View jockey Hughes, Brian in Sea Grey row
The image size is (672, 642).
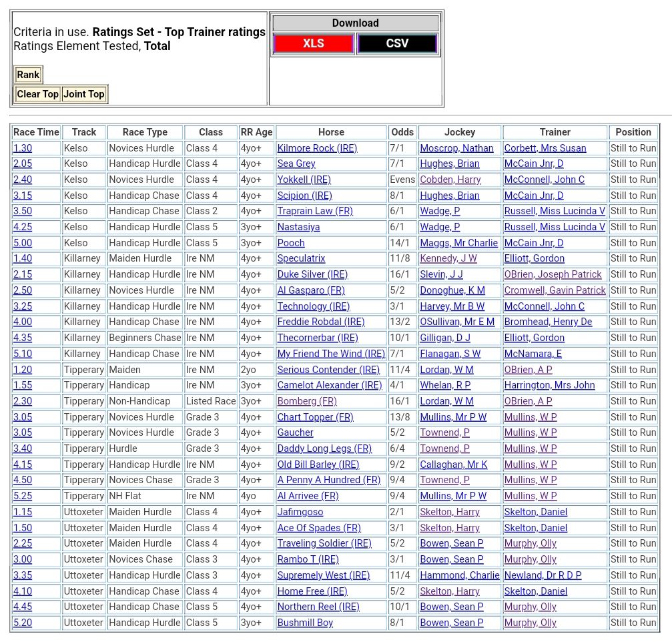coord(449,164)
